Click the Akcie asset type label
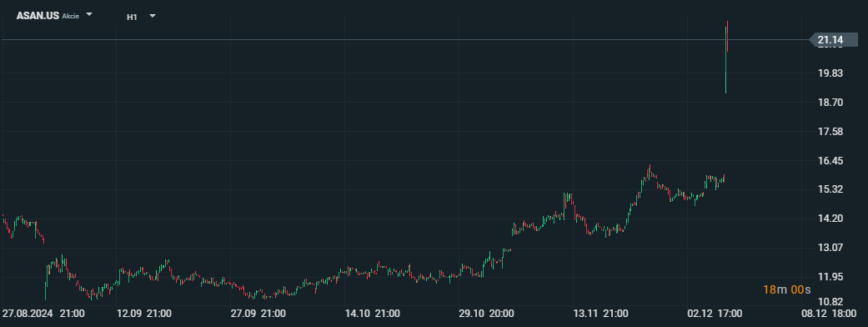Screen dimensions: 868x327 point(70,17)
